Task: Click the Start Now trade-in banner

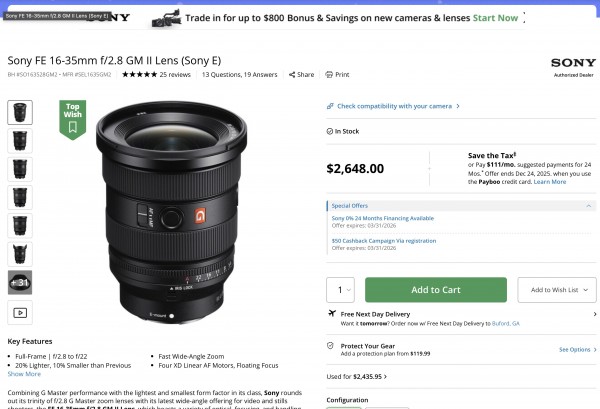Action: [496, 18]
